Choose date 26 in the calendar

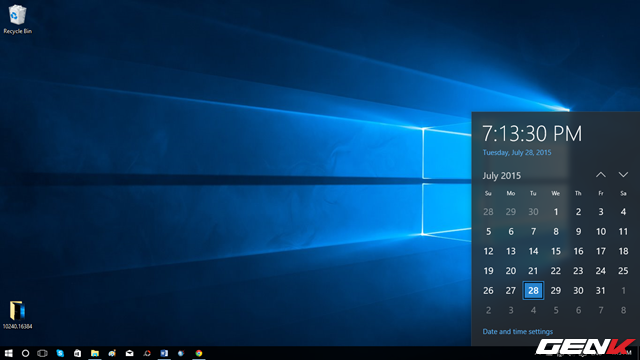point(488,290)
